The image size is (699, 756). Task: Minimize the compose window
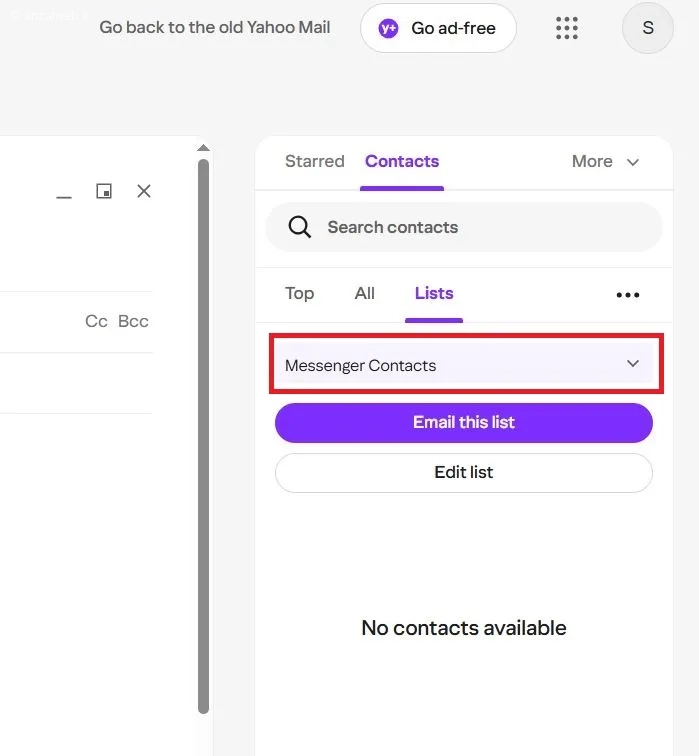click(x=64, y=193)
